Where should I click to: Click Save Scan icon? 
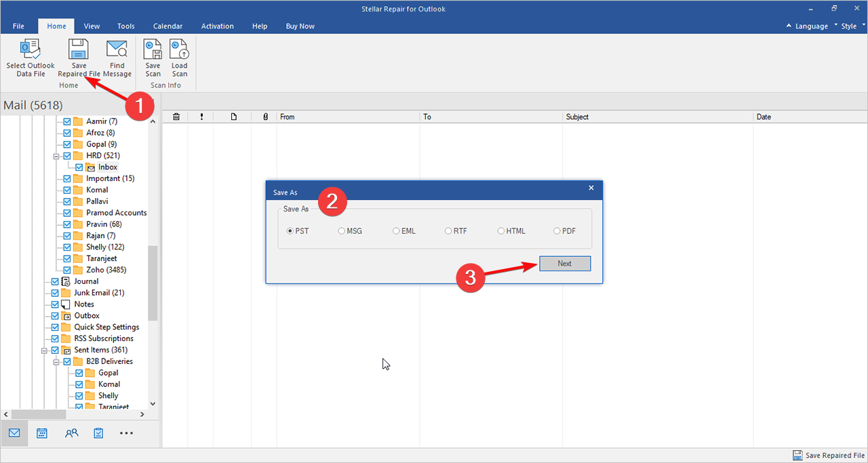point(153,49)
